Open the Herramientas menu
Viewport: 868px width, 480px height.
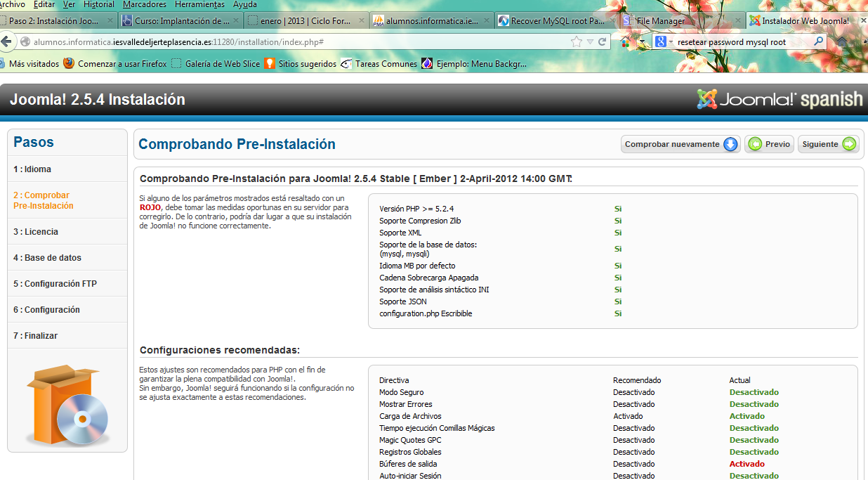(199, 4)
